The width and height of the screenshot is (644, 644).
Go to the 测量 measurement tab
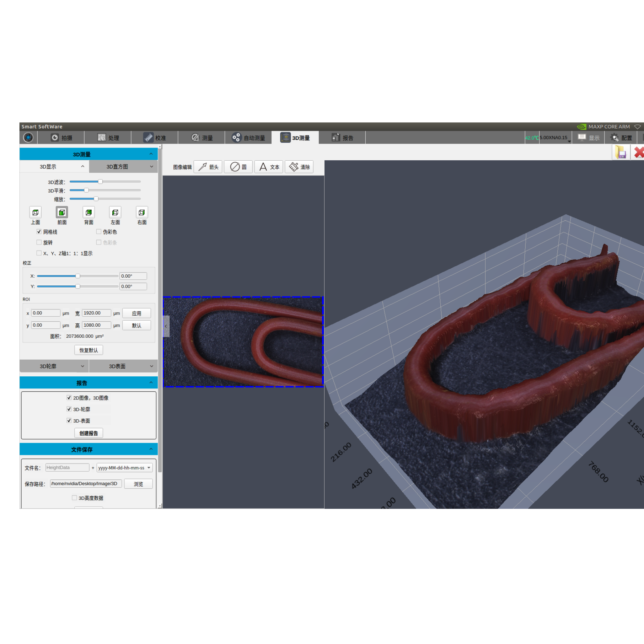coord(202,138)
